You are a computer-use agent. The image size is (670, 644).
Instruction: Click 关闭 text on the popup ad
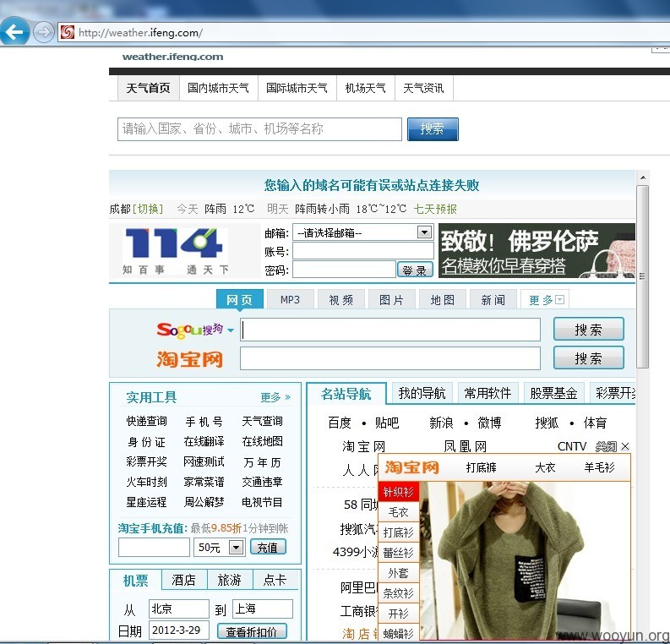[606, 446]
